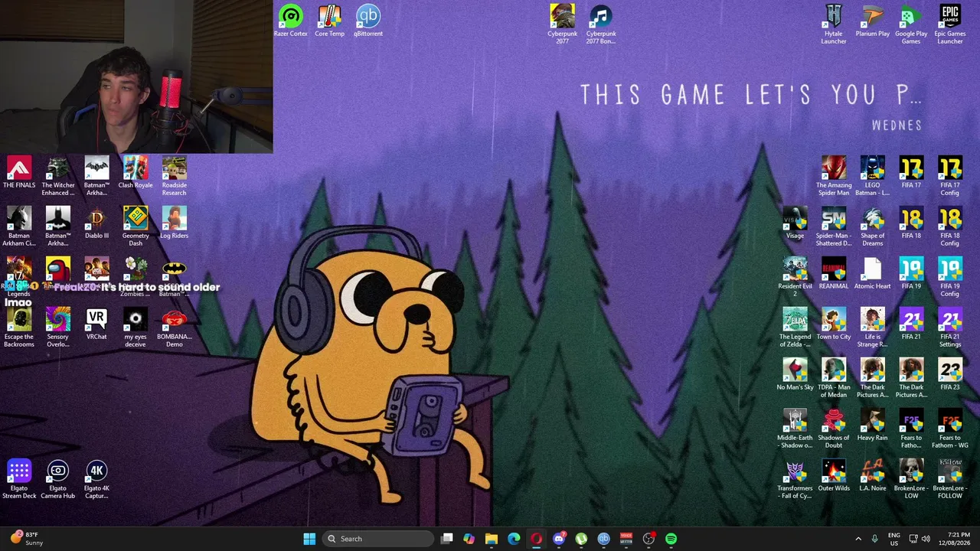Select the 'my eyes deceive' shortcut
Viewport: 980px width, 551px height.
coord(136,328)
